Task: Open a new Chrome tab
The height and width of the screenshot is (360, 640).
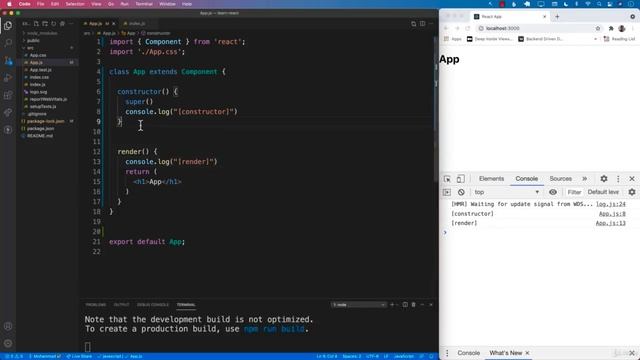Action: point(557,17)
